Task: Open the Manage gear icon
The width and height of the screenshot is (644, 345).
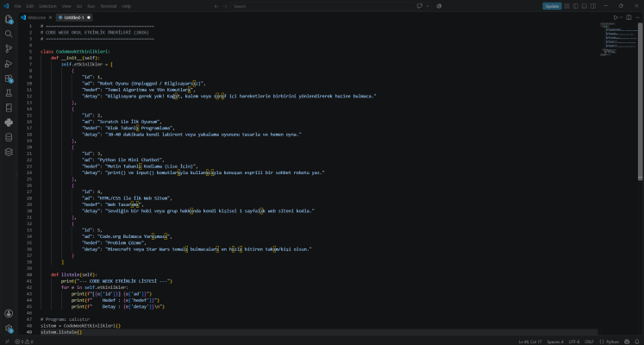Action: [9, 328]
